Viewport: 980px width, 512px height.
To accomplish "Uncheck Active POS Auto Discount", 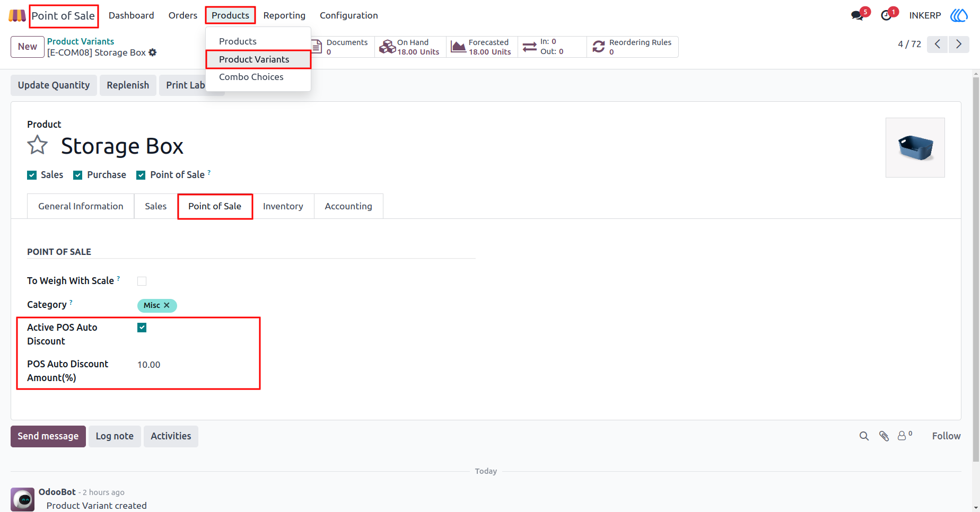I will [142, 328].
